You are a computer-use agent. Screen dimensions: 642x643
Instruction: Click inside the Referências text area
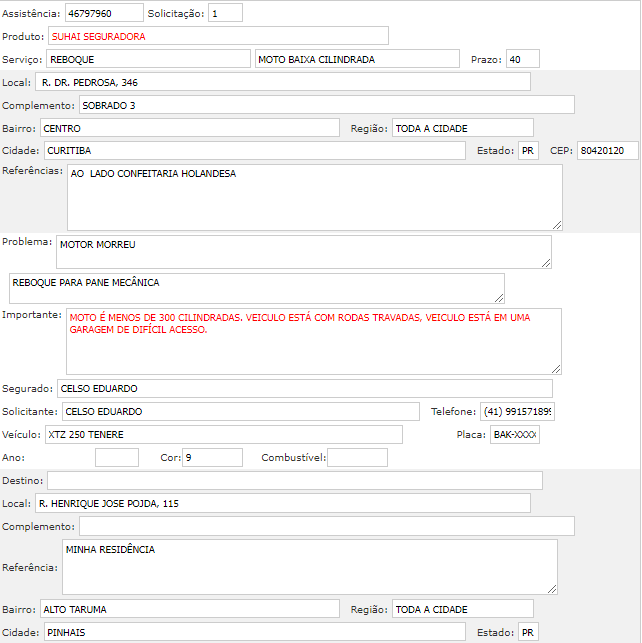pyautogui.click(x=314, y=197)
